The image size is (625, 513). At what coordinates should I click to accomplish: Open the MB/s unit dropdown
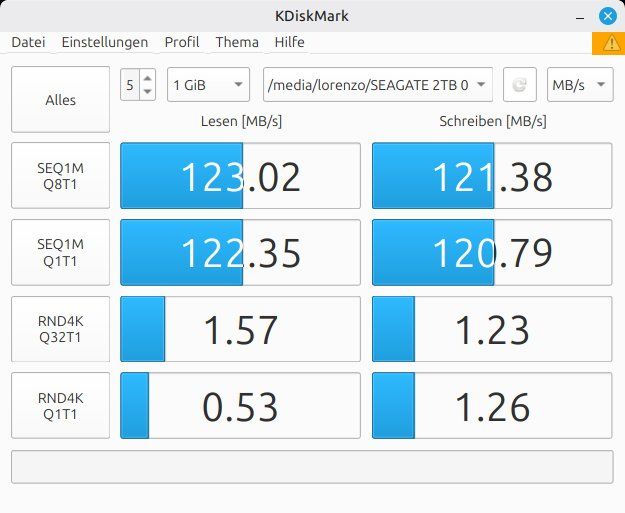[580, 85]
